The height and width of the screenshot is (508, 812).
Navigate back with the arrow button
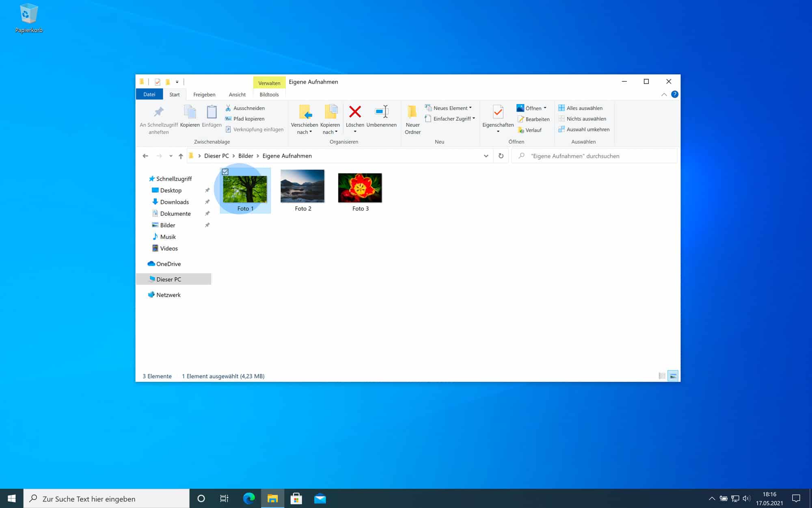pos(145,156)
